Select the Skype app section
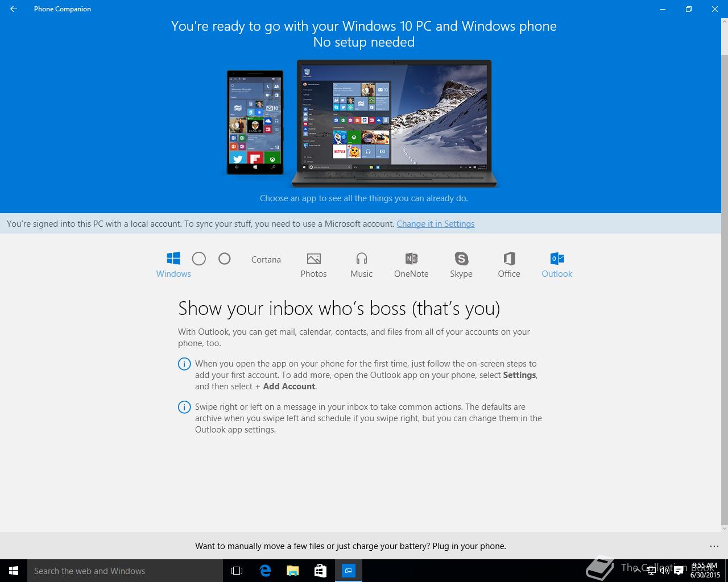728x582 pixels. (461, 265)
